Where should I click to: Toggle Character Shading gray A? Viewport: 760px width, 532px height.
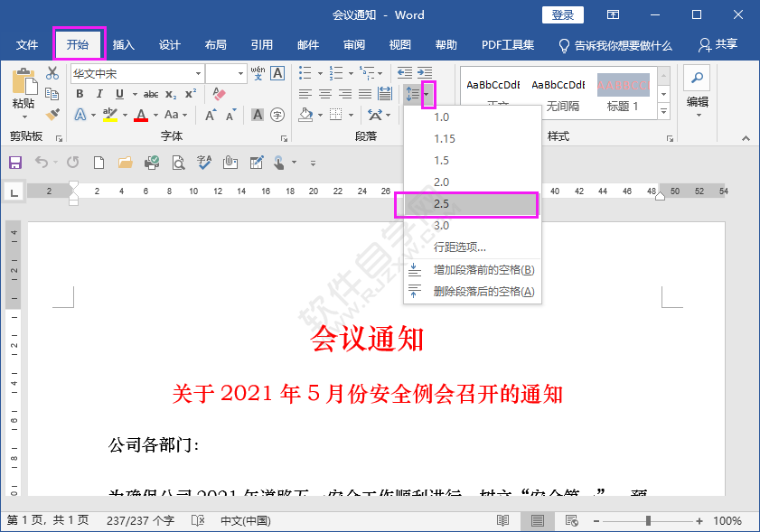(x=258, y=115)
